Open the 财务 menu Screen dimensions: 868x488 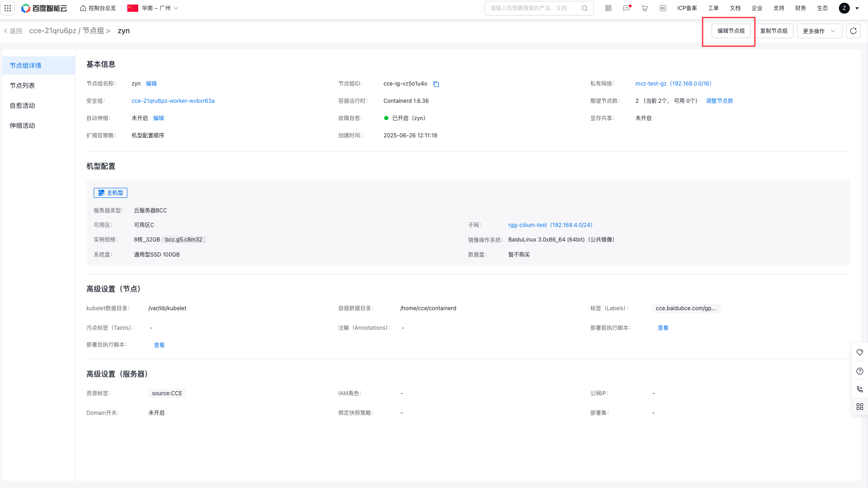[x=801, y=8]
